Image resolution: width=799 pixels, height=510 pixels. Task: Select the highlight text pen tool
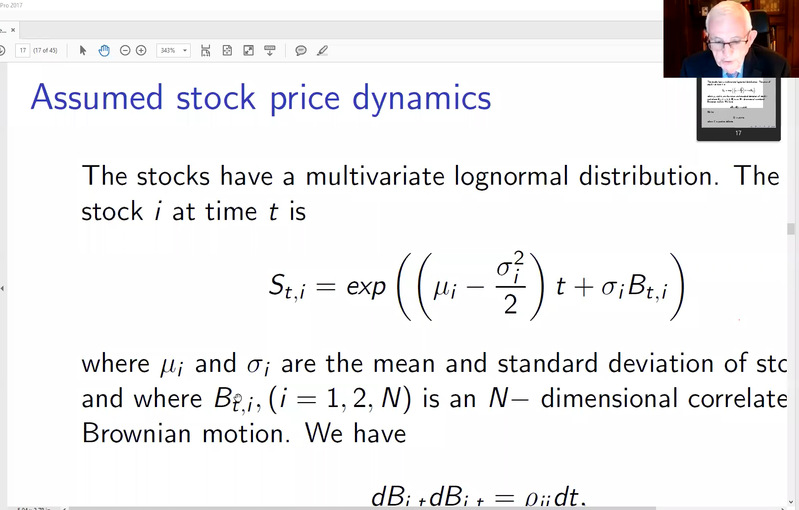[x=322, y=50]
